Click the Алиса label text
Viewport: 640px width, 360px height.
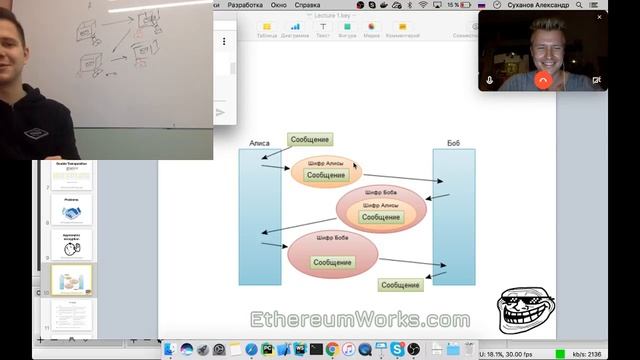click(259, 143)
